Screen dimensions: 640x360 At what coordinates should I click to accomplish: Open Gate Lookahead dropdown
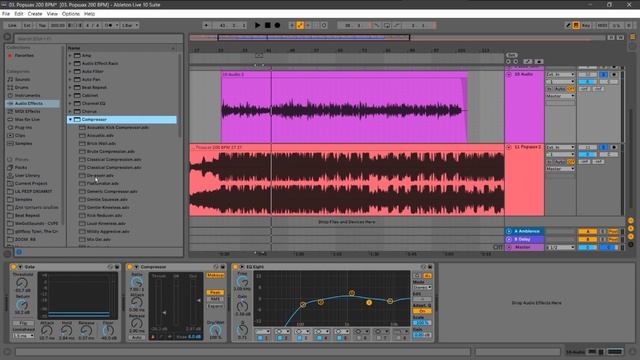pos(24,336)
